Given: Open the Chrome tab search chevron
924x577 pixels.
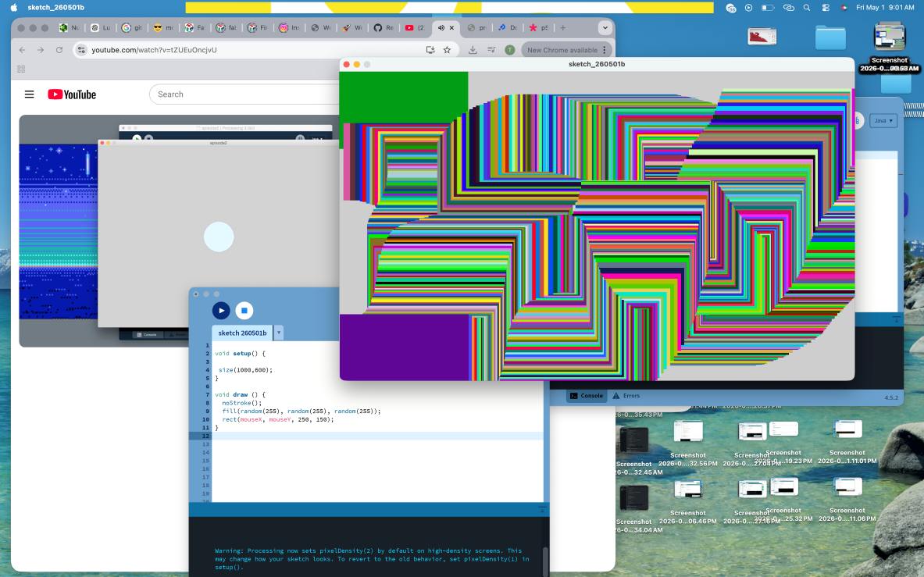Looking at the screenshot, I should click(605, 27).
